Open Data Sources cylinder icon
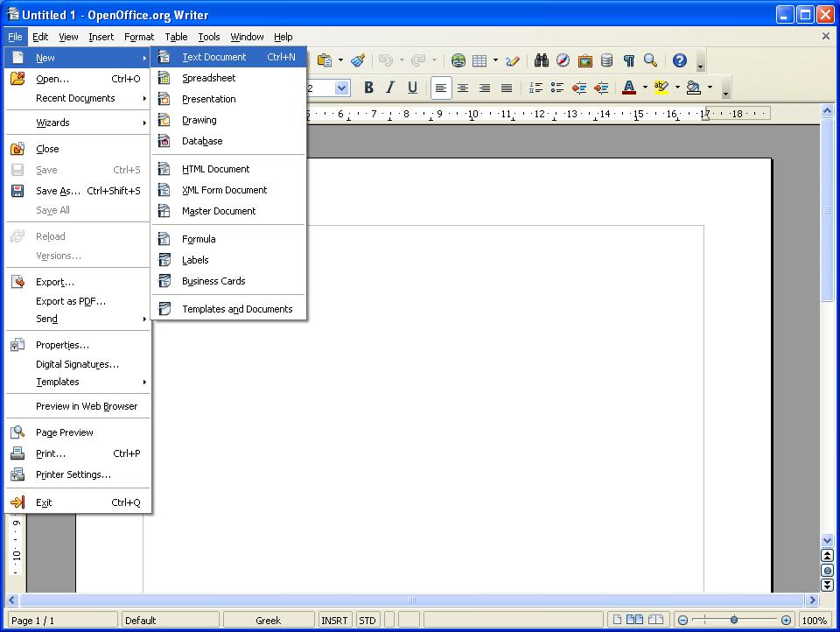 (x=606, y=60)
